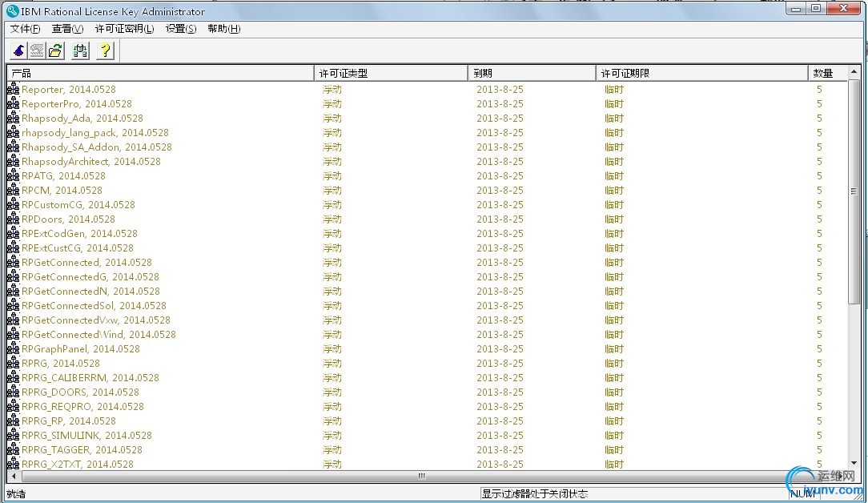Click the vertical scrollbar down arrow

click(854, 463)
